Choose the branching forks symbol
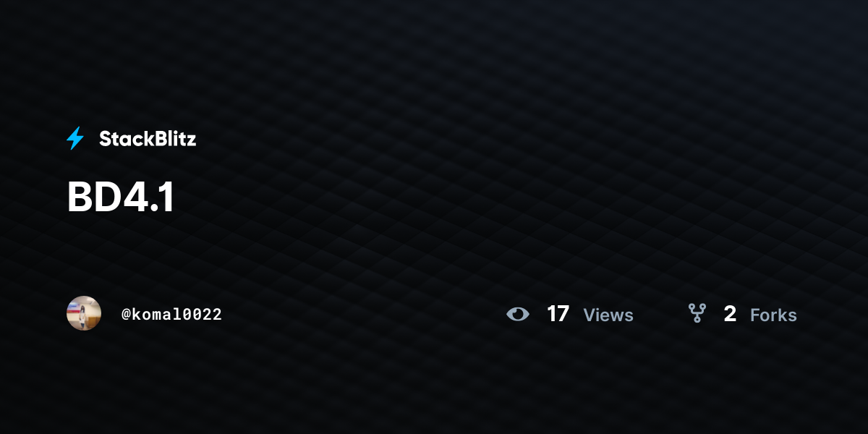This screenshot has height=434, width=868. point(697,313)
